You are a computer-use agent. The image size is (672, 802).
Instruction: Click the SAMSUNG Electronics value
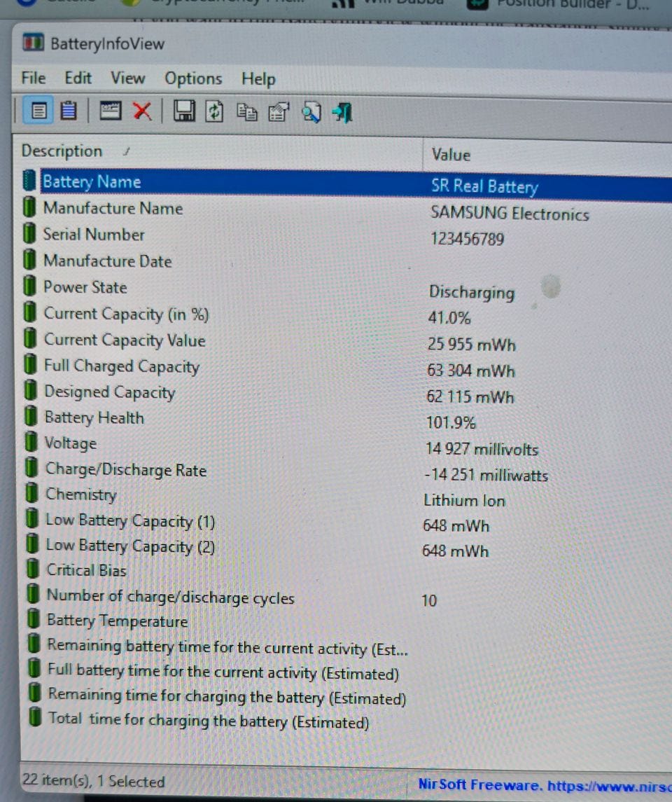point(510,214)
